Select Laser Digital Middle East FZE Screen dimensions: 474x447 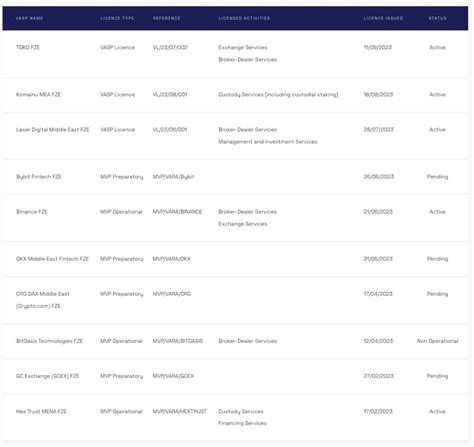point(53,130)
